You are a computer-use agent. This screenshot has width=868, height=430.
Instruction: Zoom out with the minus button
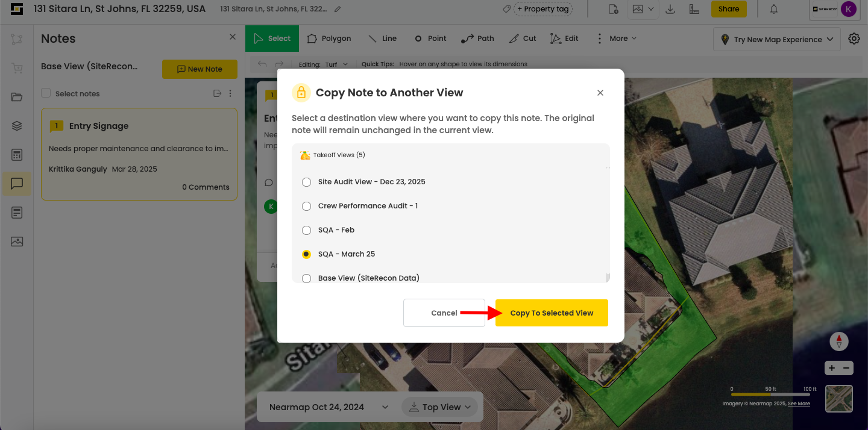click(846, 368)
